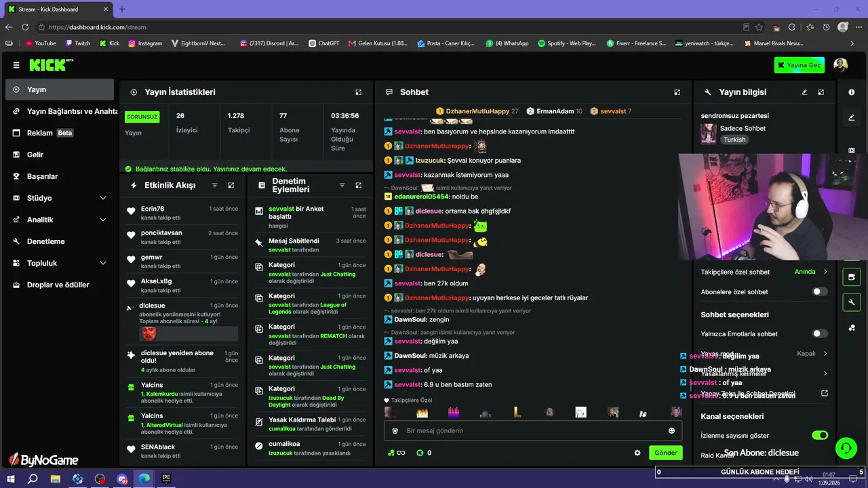This screenshot has width=868, height=488.
Task: Click the Yayına Geç button
Action: [800, 65]
